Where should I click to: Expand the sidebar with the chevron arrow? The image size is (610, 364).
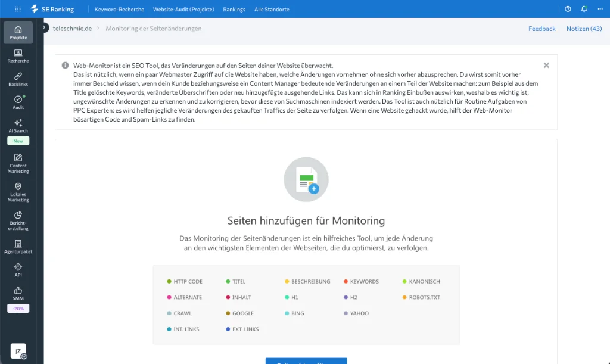(44, 27)
